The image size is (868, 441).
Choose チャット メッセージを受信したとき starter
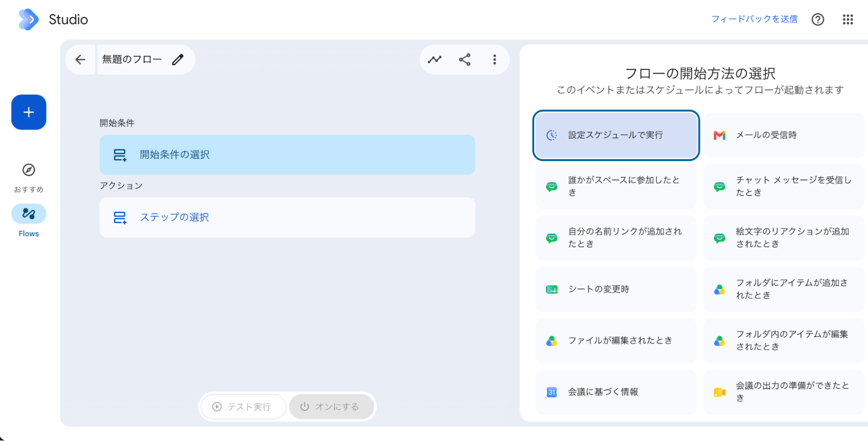784,186
